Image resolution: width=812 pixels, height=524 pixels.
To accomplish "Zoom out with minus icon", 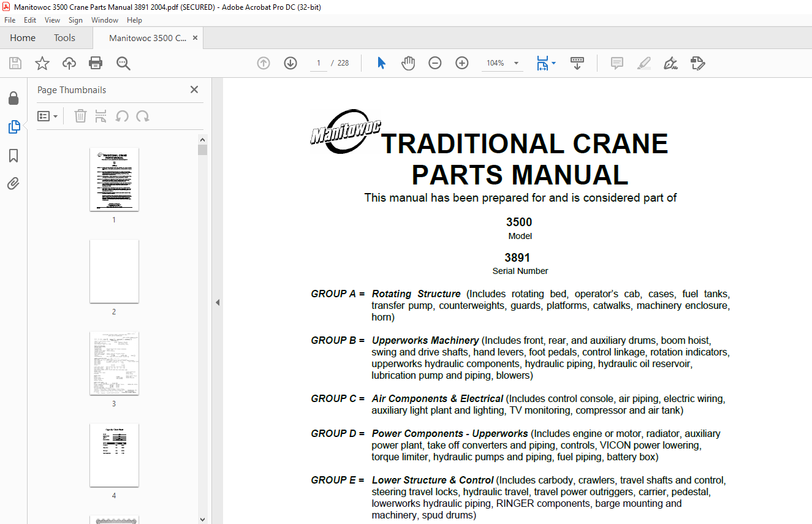I will [435, 63].
